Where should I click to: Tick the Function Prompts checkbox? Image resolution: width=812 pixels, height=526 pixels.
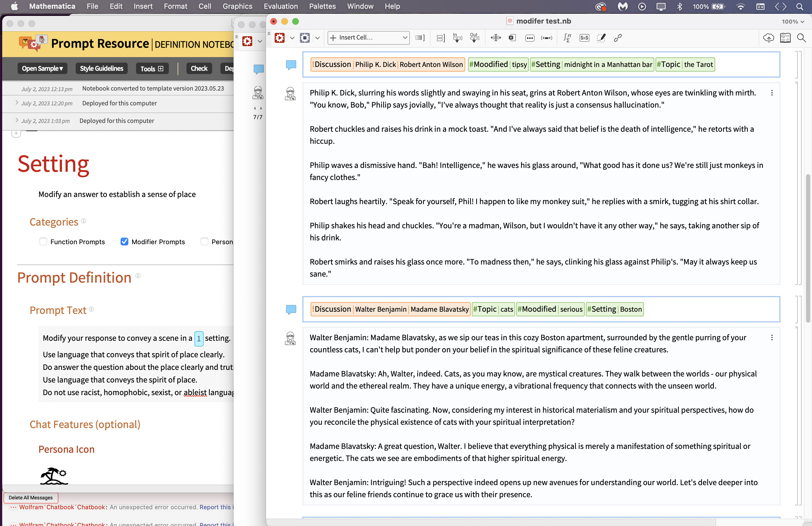43,241
